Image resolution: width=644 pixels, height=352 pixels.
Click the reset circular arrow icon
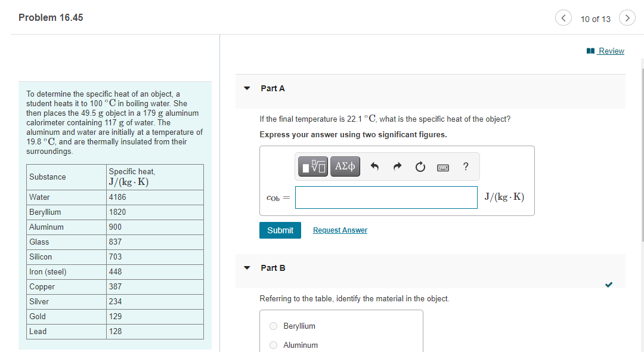[x=420, y=167]
